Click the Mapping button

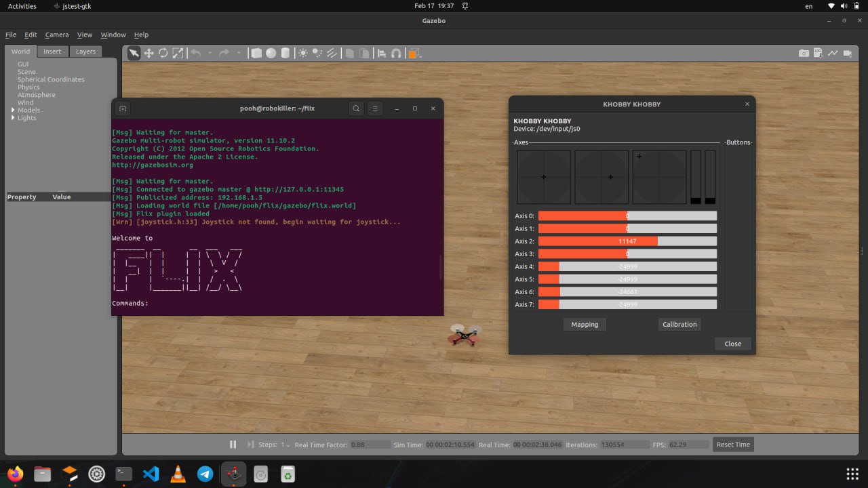[585, 325]
